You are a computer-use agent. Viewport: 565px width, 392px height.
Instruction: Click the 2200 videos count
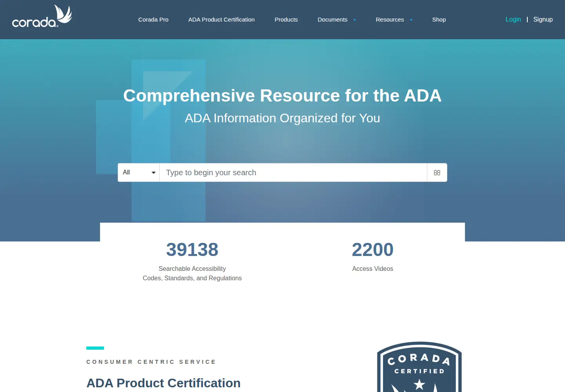[373, 250]
